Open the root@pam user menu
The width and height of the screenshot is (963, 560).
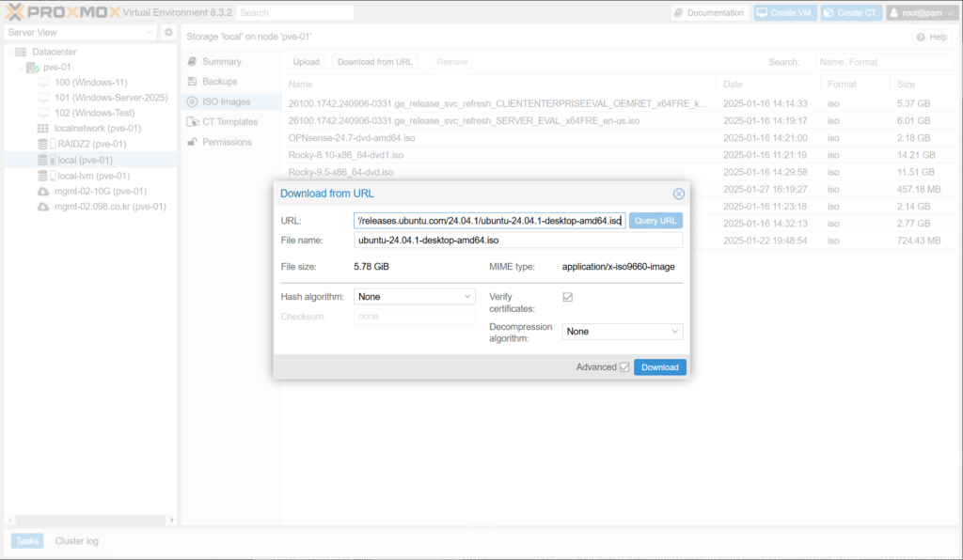pyautogui.click(x=921, y=13)
